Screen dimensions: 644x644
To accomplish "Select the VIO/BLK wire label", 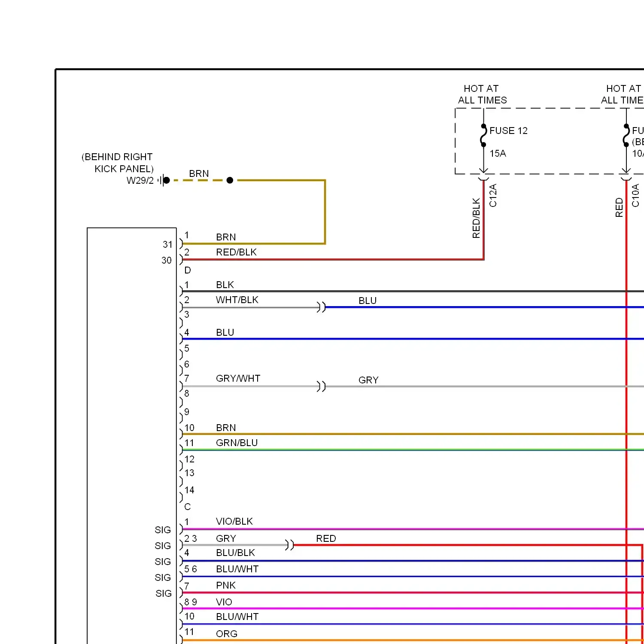I will pyautogui.click(x=234, y=521).
